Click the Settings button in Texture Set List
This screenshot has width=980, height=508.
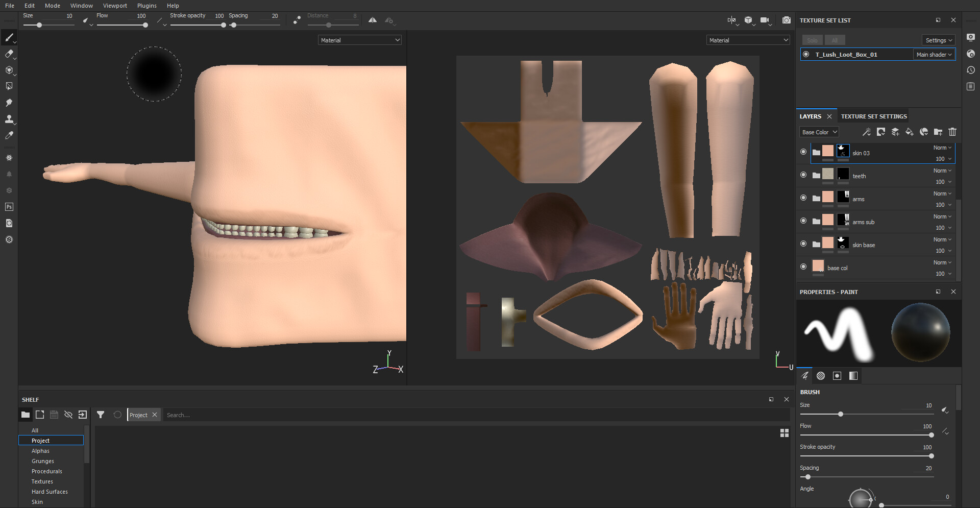point(938,40)
